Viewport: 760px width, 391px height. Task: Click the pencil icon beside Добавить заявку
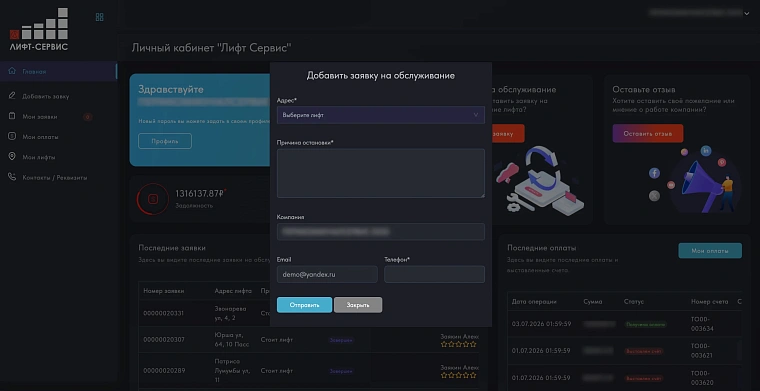pyautogui.click(x=12, y=96)
